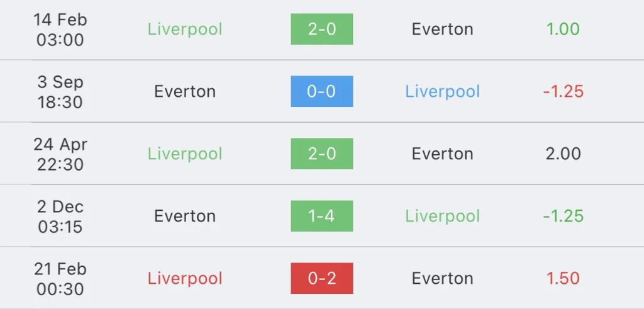Click the 1.00 handicap value
The height and width of the screenshot is (309, 644).
563,29
